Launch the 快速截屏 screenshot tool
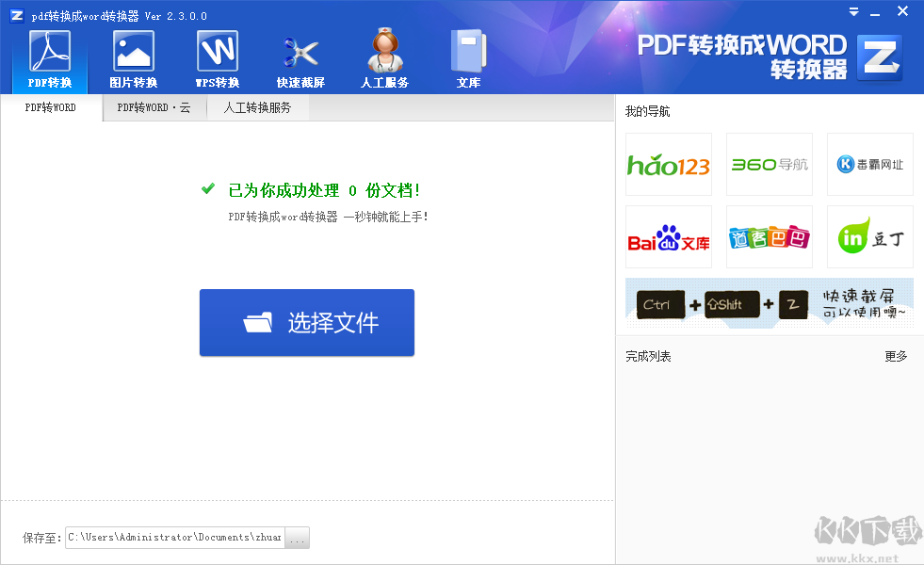 coord(301,56)
